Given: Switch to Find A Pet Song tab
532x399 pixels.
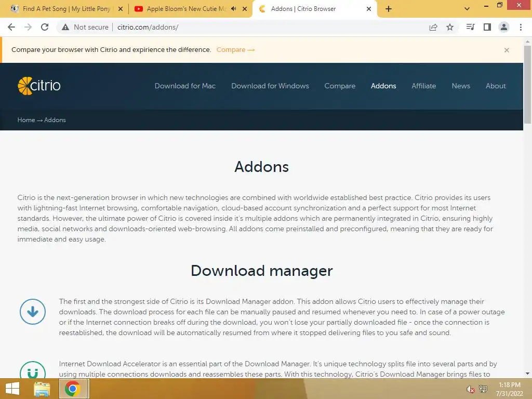Looking at the screenshot, I should coord(66,9).
